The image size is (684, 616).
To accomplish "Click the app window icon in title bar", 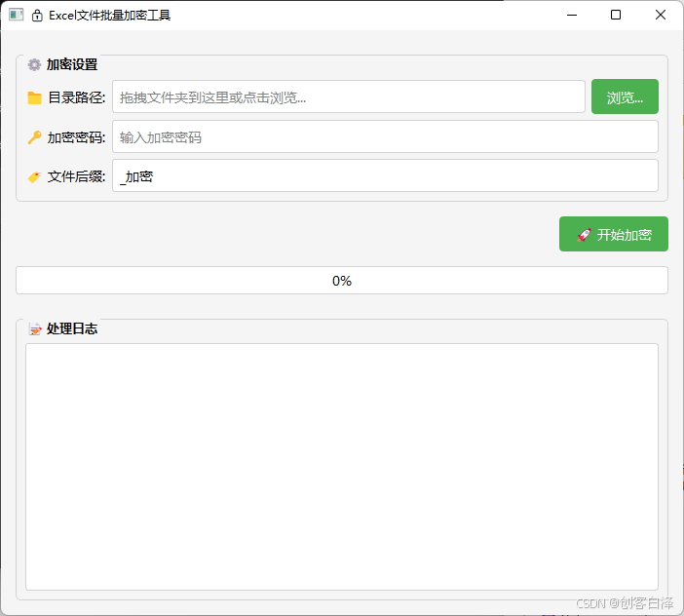I will [x=17, y=15].
